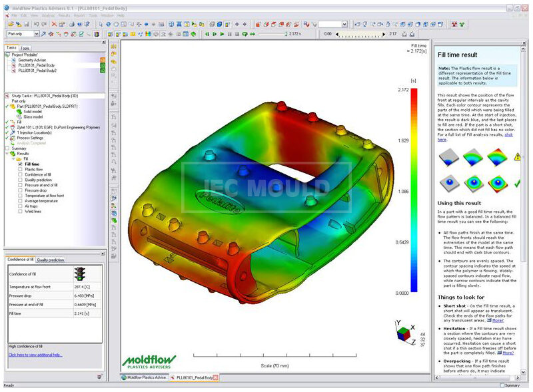This screenshot has height=392, width=533.
Task: Select the Injection Location tool icon
Action: [x=43, y=33]
